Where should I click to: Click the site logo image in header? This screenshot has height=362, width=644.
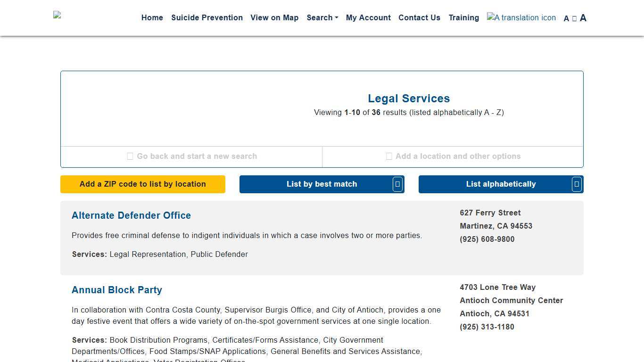[57, 15]
